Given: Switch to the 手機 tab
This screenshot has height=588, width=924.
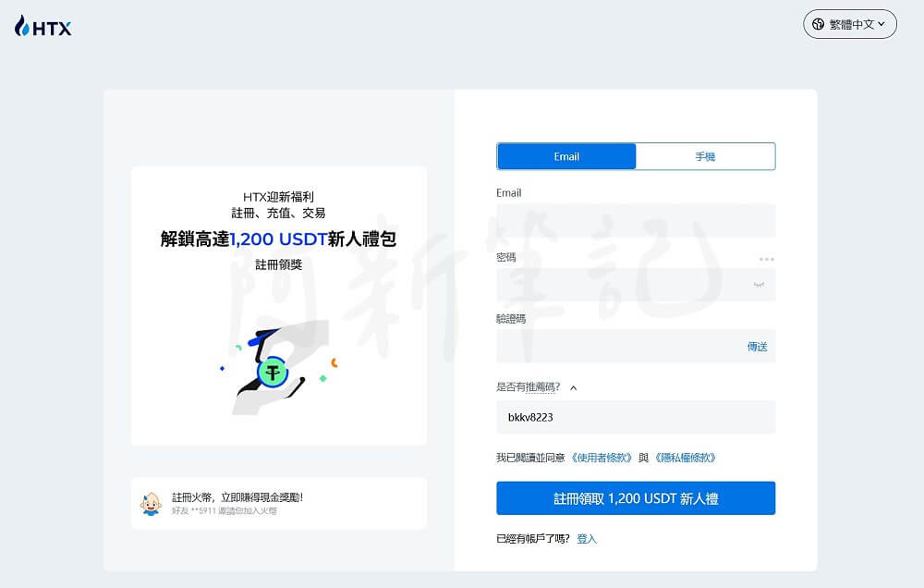Looking at the screenshot, I should [705, 156].
